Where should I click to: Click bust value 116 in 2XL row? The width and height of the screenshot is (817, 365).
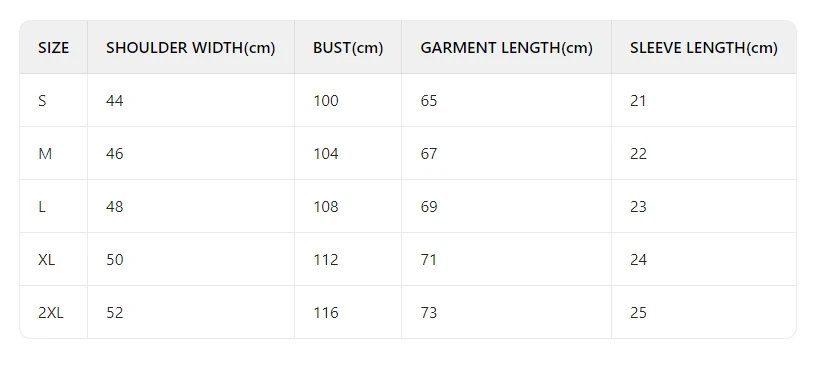click(326, 312)
